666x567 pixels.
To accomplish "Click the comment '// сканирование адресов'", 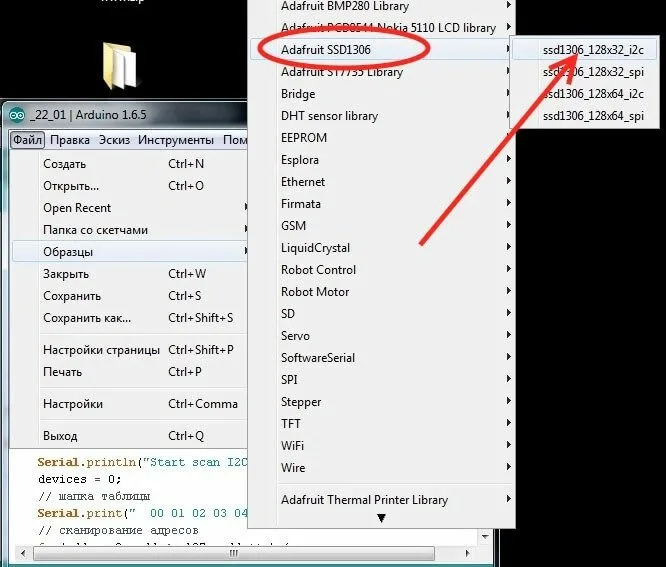I will coord(118,530).
